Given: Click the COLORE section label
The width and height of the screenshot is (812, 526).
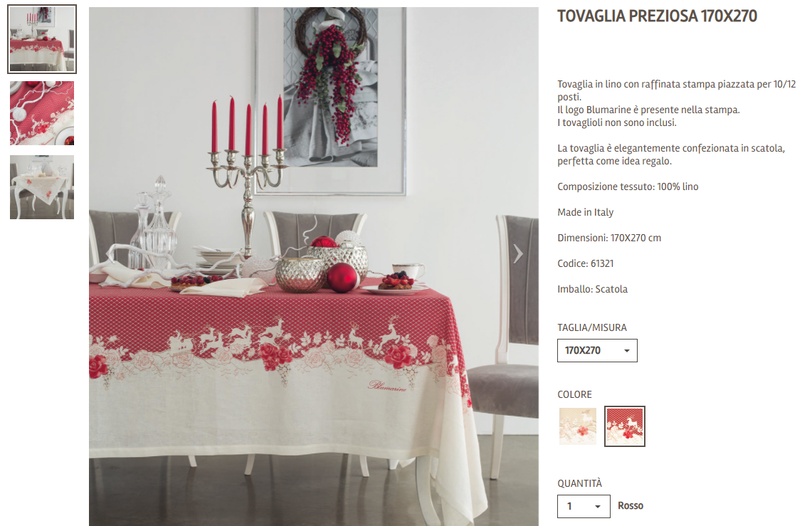Looking at the screenshot, I should pyautogui.click(x=574, y=394).
